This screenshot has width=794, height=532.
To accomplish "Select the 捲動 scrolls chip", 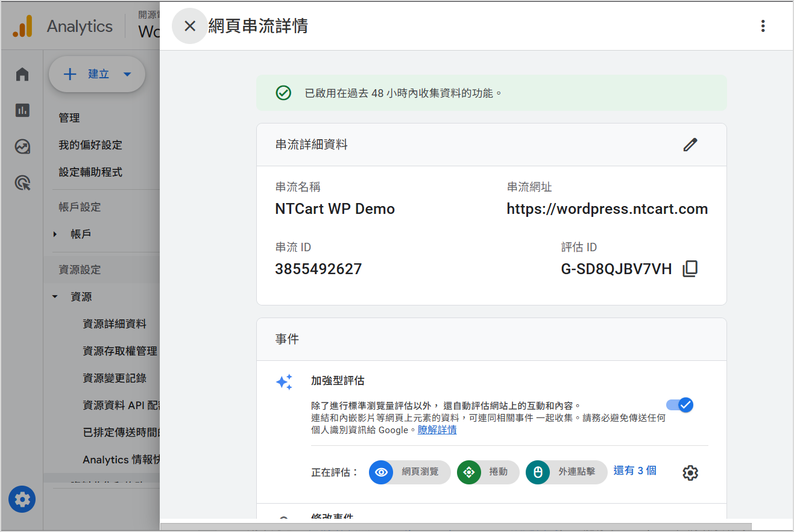I will click(x=488, y=472).
